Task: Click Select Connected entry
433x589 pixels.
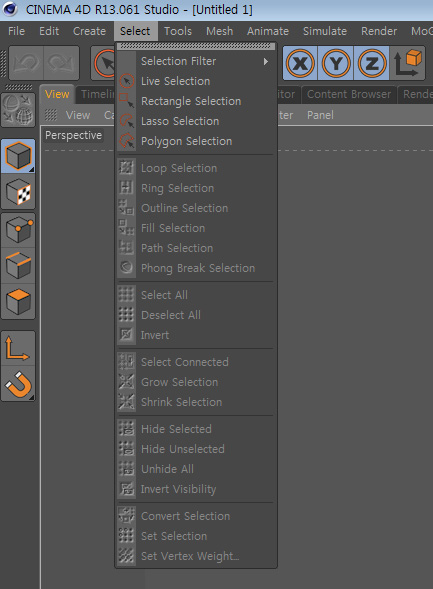Action: (x=196, y=362)
